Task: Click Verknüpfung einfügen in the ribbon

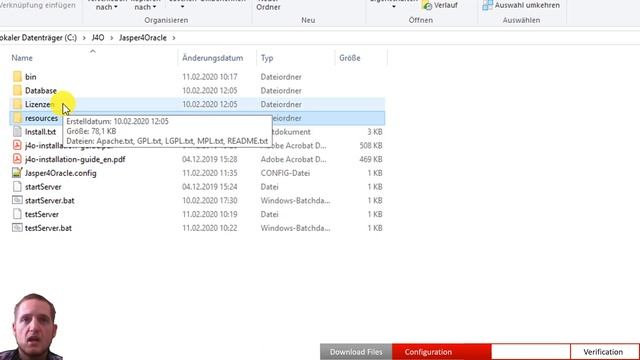Action: coord(38,5)
